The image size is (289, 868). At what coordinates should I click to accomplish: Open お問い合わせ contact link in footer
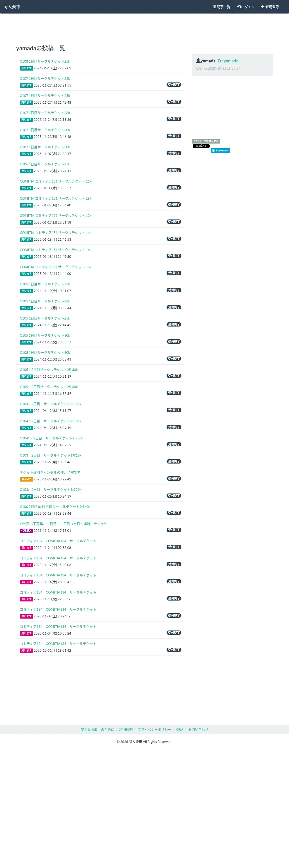(x=198, y=729)
